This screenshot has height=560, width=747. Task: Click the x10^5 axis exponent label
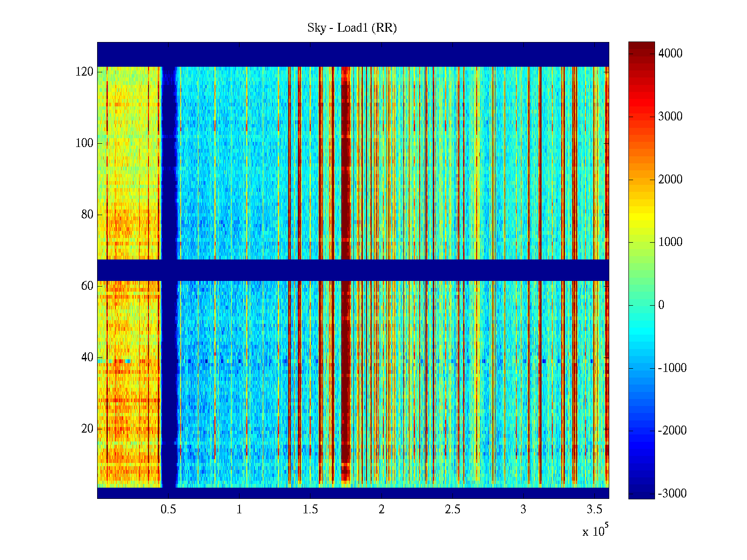595,531
